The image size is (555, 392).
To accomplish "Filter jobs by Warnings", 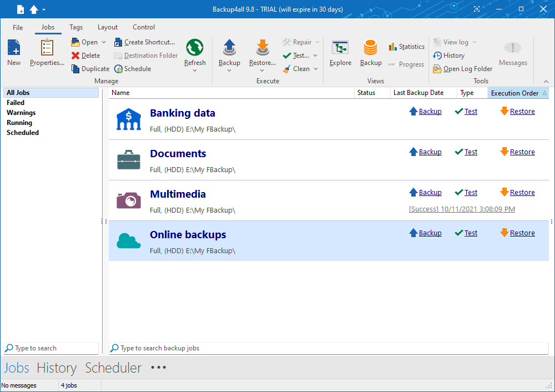I will [x=21, y=113].
